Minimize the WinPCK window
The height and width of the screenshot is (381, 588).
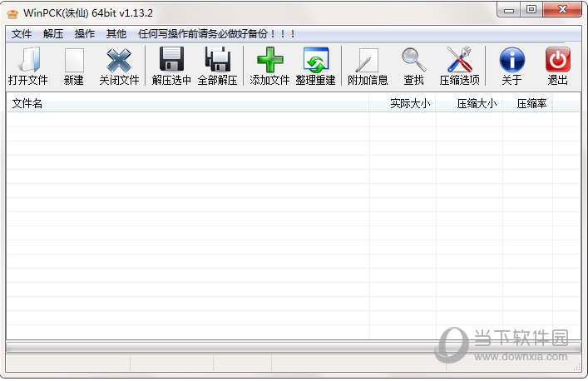(x=508, y=10)
